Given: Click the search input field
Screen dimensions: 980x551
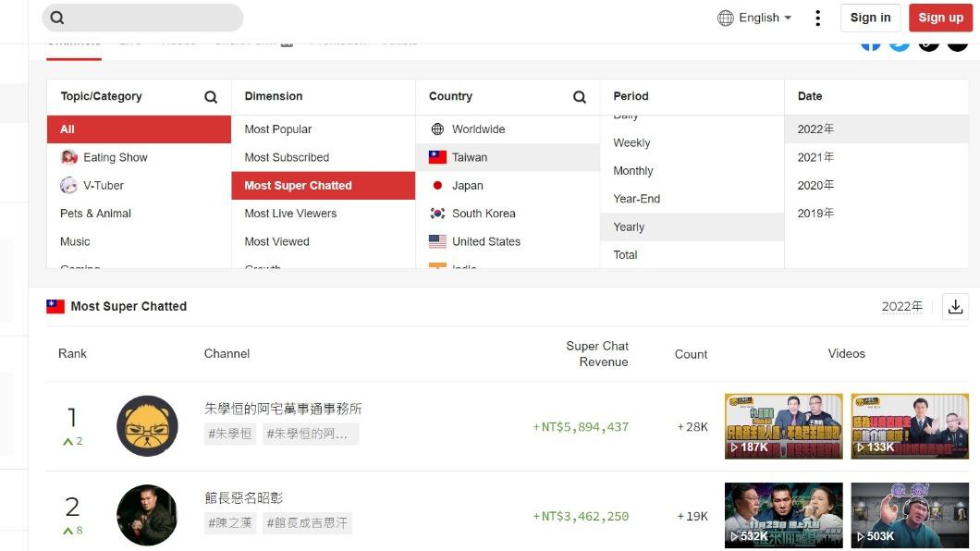Looking at the screenshot, I should [143, 18].
